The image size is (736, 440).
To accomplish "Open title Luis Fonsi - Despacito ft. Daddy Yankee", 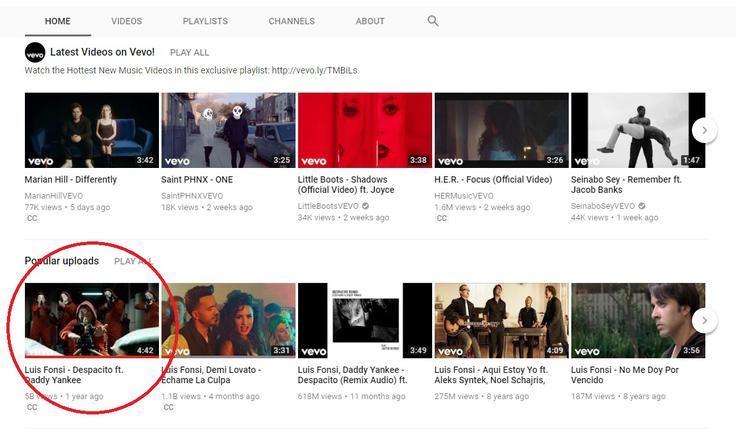I will click(74, 375).
